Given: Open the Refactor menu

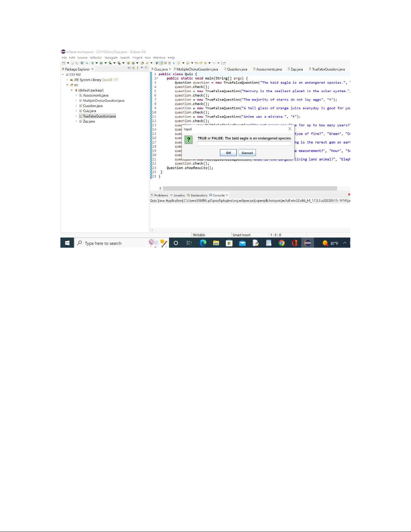Looking at the screenshot, I should 96,58.
